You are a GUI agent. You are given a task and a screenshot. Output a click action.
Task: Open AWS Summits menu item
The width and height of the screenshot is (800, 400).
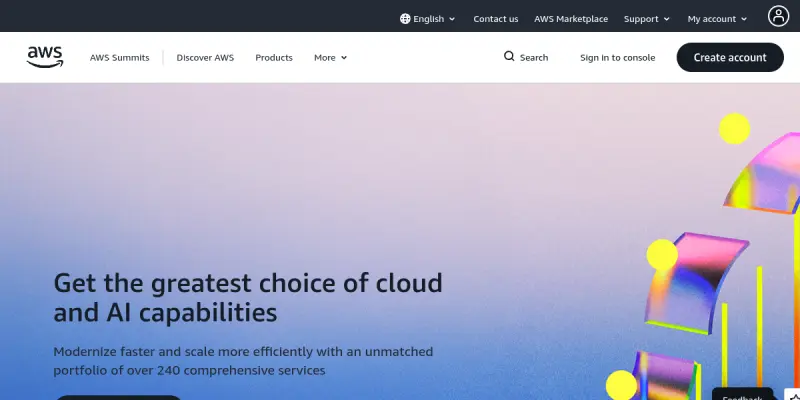[119, 58]
